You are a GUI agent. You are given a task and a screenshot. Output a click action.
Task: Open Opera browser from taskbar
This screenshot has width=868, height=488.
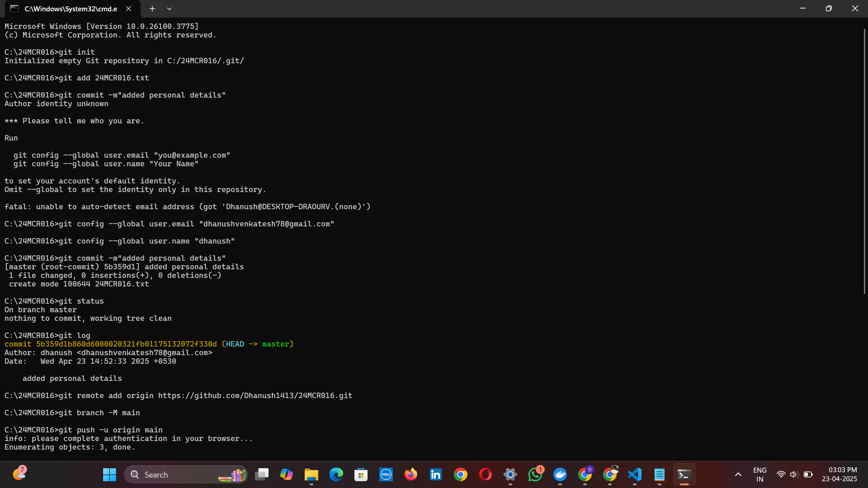point(486,474)
